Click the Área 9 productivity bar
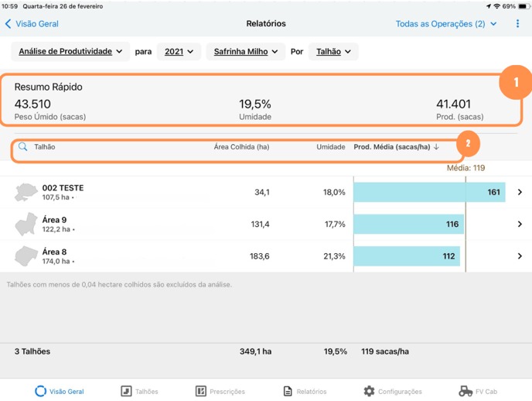 [408, 224]
